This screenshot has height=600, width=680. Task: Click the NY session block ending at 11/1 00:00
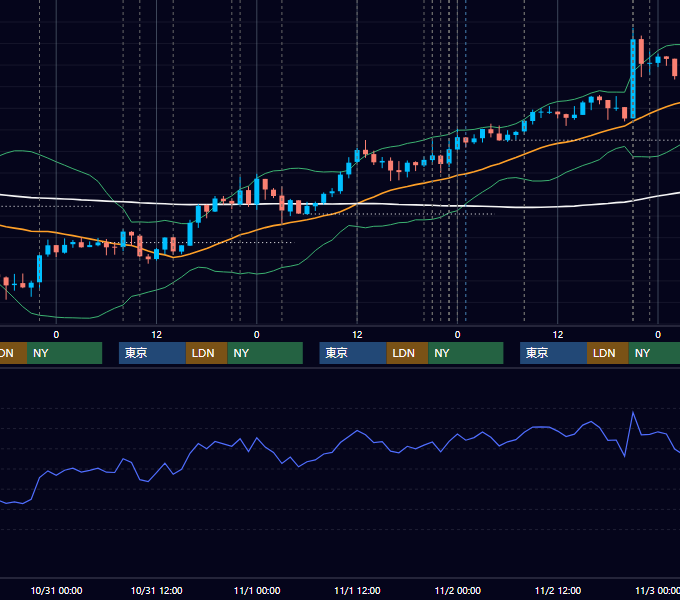click(265, 353)
